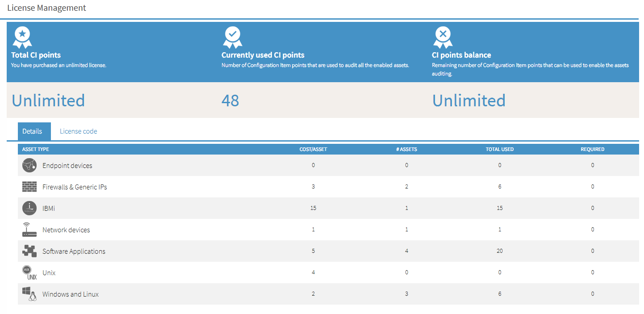The width and height of the screenshot is (644, 314).
Task: Click the Endpoint devices network icon
Action: [29, 166]
